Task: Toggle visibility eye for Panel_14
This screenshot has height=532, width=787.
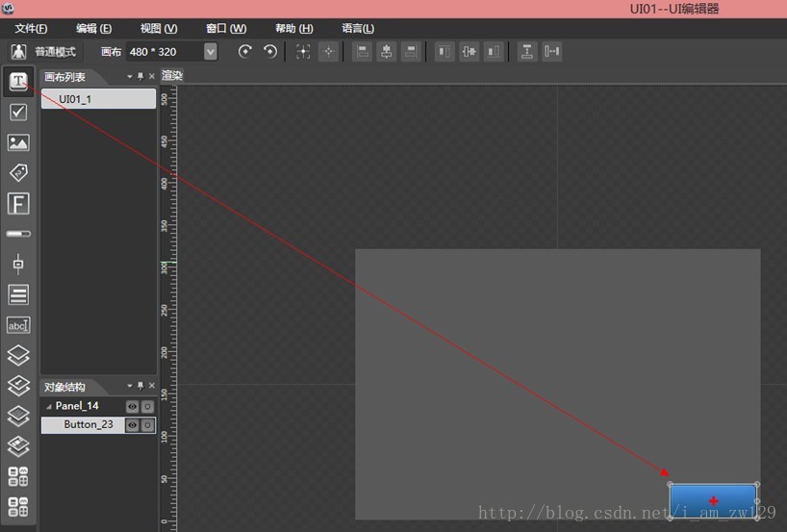Action: [x=132, y=407]
